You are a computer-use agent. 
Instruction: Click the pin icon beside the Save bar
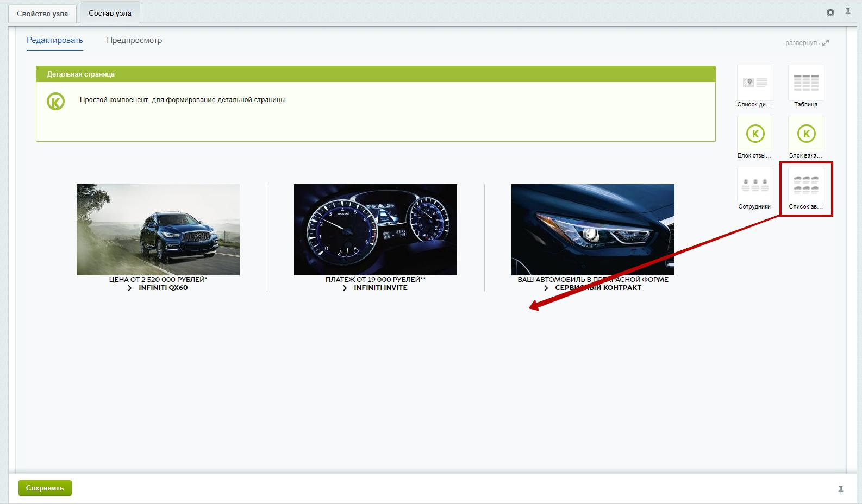click(x=841, y=490)
